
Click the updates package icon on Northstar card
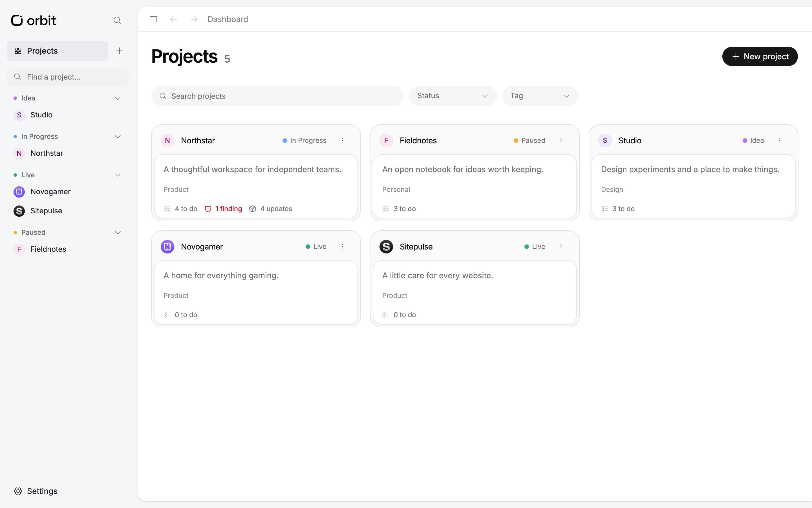(253, 209)
